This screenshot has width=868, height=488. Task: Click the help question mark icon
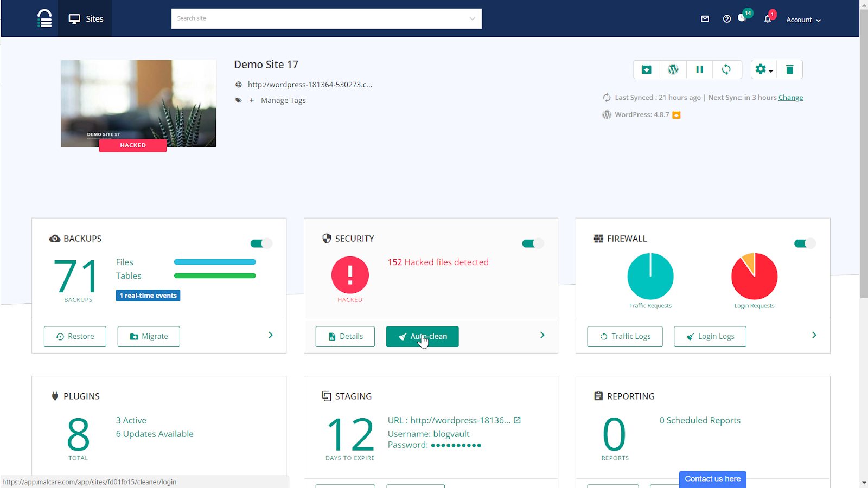726,19
